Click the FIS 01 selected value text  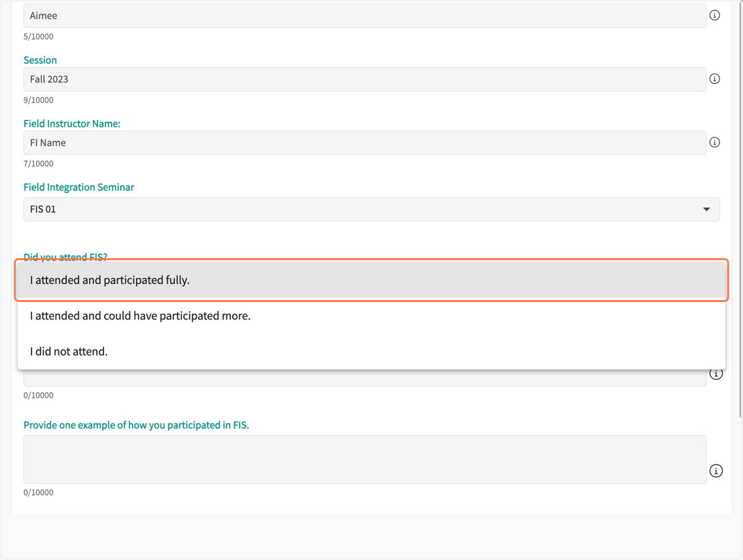click(43, 209)
